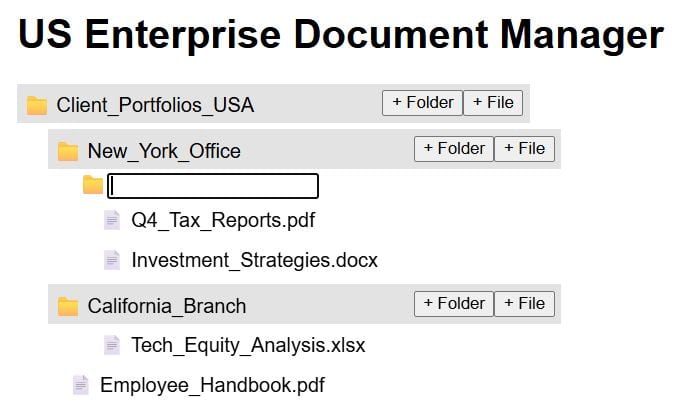This screenshot has width=676, height=417.
Task: Collapse the New_York_Office folder label
Action: tap(164, 151)
